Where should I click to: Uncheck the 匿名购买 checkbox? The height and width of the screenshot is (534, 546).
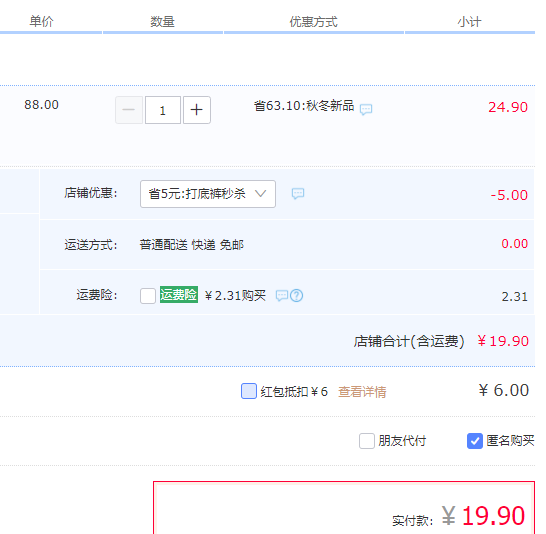(x=475, y=441)
